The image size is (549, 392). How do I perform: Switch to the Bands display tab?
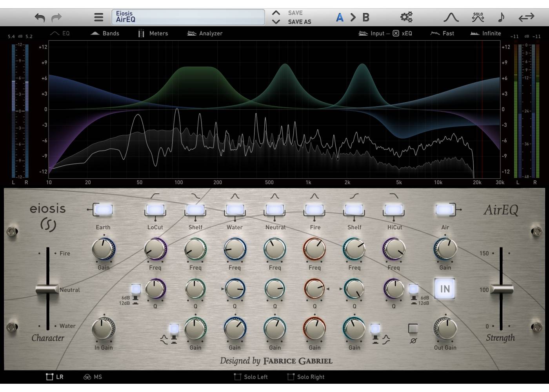[x=105, y=33]
